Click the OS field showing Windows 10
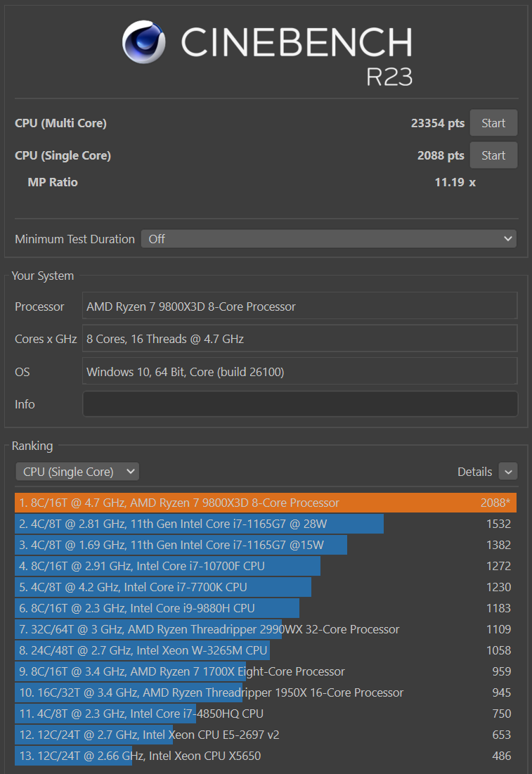The height and width of the screenshot is (774, 532). click(299, 372)
